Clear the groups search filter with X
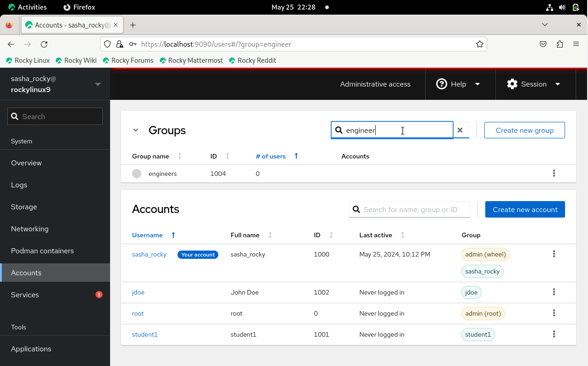Image resolution: width=588 pixels, height=366 pixels. [460, 130]
